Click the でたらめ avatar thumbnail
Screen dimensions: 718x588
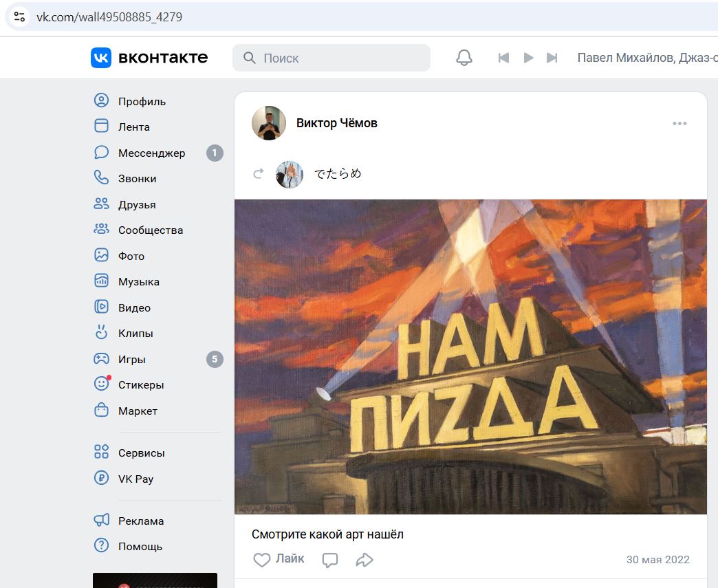(290, 175)
